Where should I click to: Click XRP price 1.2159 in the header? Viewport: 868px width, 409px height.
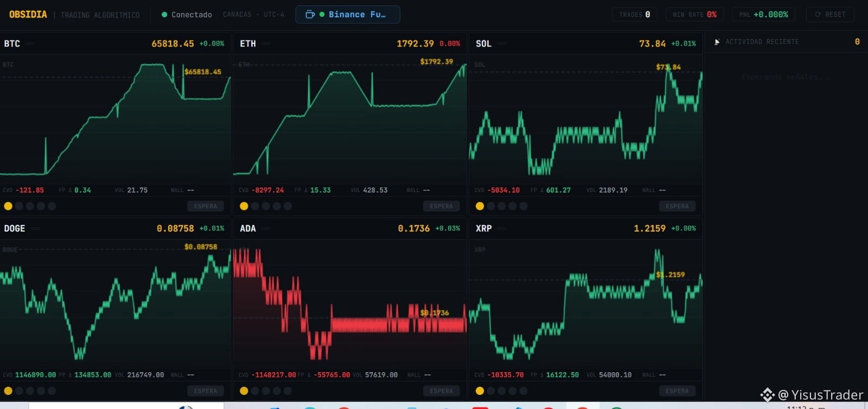[x=649, y=228]
